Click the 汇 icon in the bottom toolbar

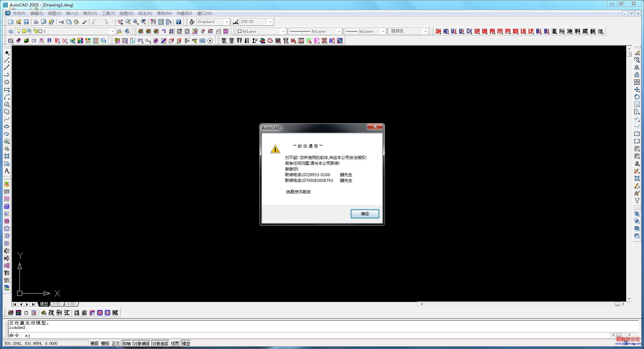coord(67,313)
